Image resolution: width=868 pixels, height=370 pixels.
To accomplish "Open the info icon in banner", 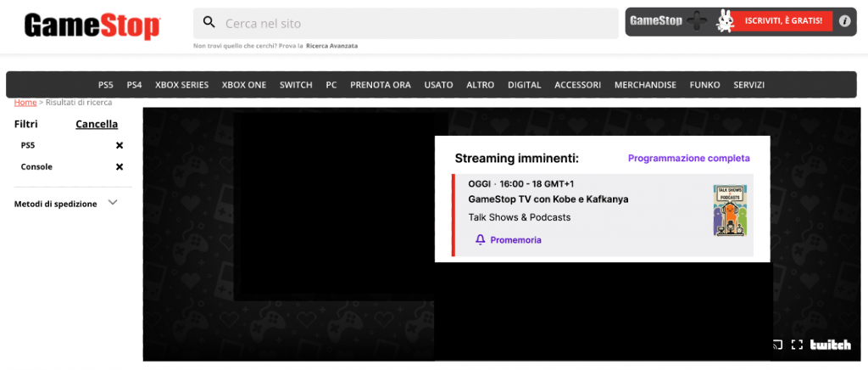I will (x=844, y=21).
